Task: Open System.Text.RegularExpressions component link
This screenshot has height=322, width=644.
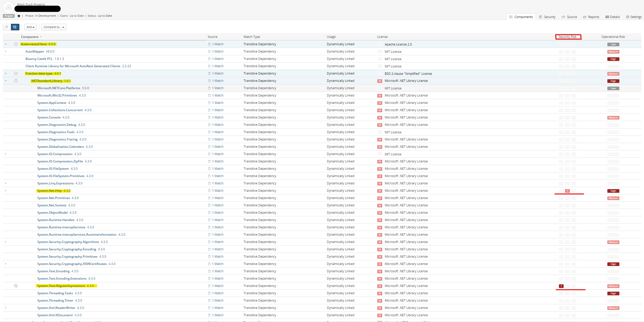Action: point(61,286)
